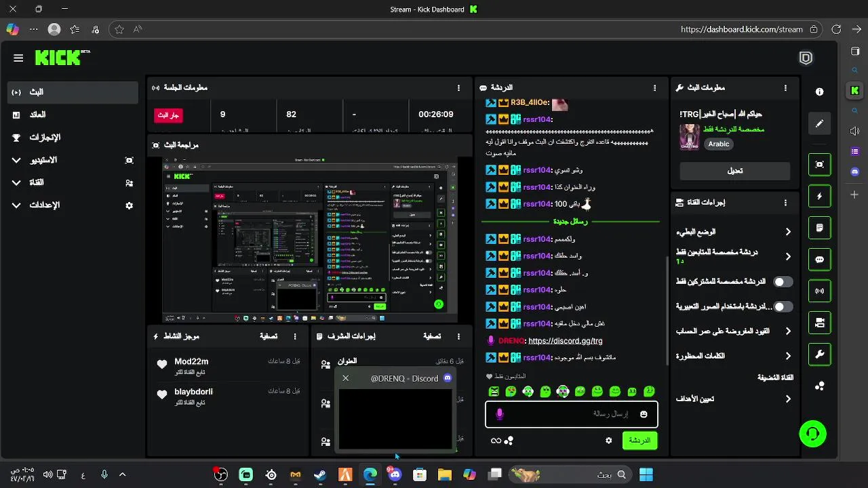Screen dimensions: 868x488
Task: Open session info panel three-dot menu
Action: pos(458,88)
